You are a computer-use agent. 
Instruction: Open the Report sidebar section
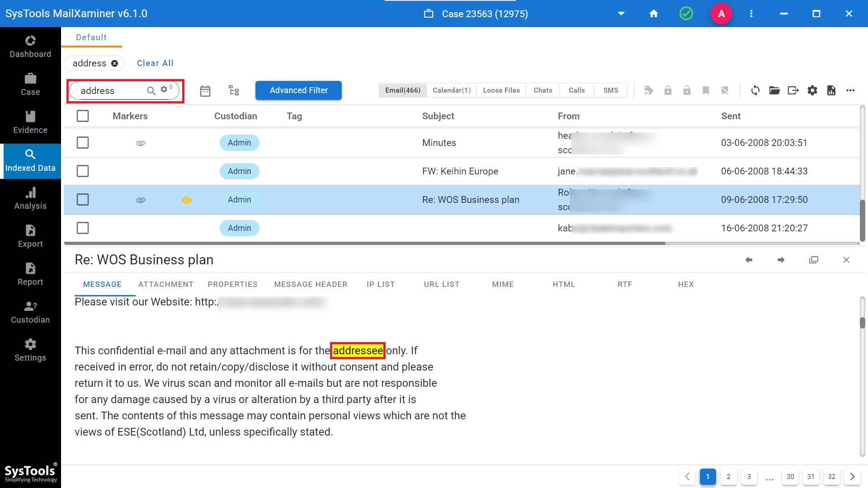[x=30, y=274]
